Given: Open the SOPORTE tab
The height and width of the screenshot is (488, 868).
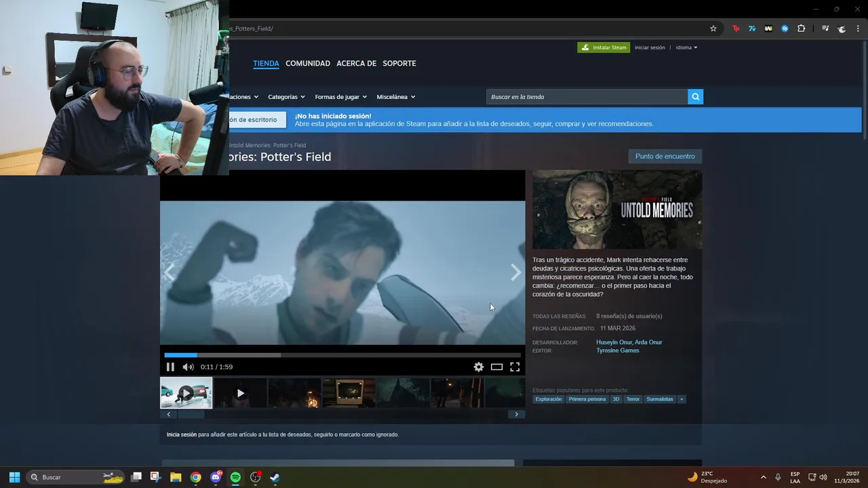Looking at the screenshot, I should pyautogui.click(x=399, y=63).
